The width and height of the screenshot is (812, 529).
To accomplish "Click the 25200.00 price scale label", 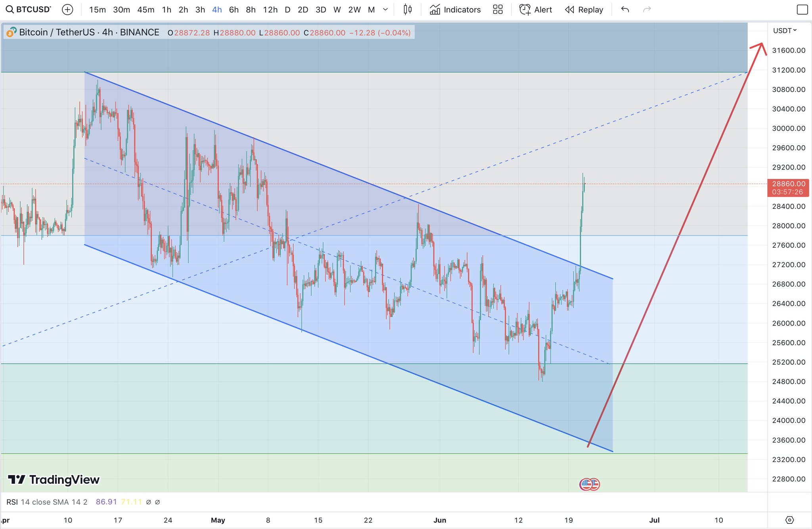I will (789, 362).
